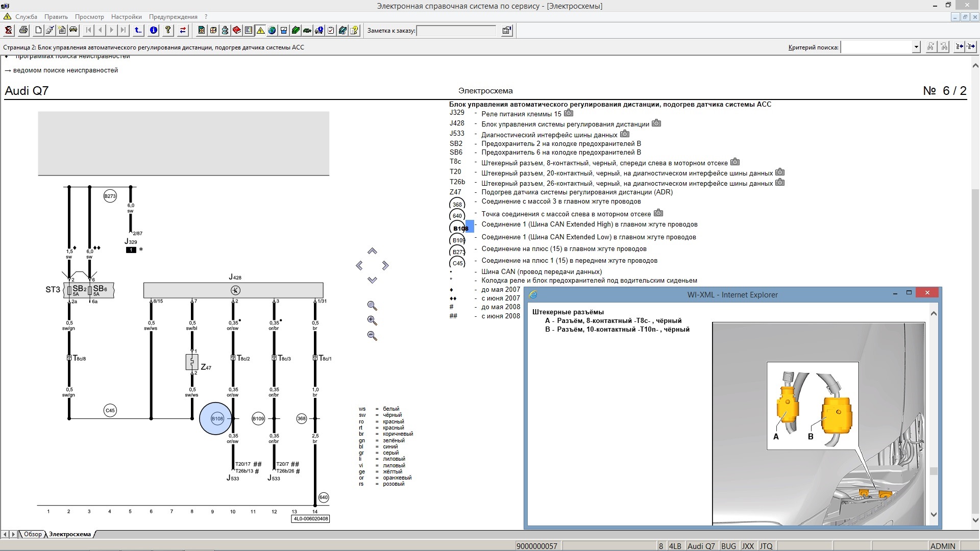Click the exit-program icon in the toolbar

point(8,31)
